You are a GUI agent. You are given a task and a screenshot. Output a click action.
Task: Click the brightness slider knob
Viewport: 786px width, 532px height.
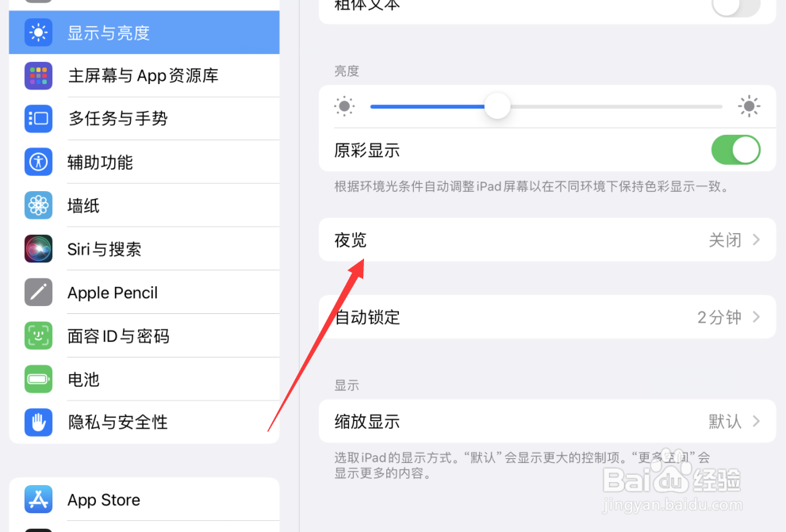click(x=497, y=106)
